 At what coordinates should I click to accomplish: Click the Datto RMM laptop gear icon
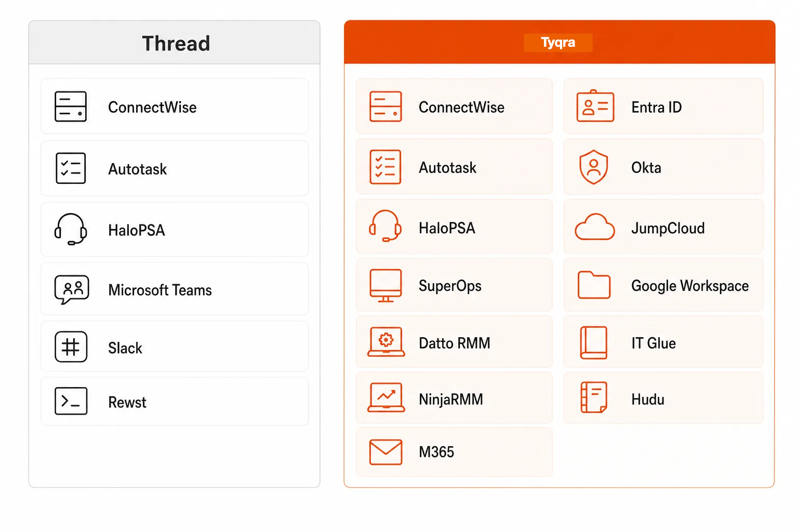point(386,342)
